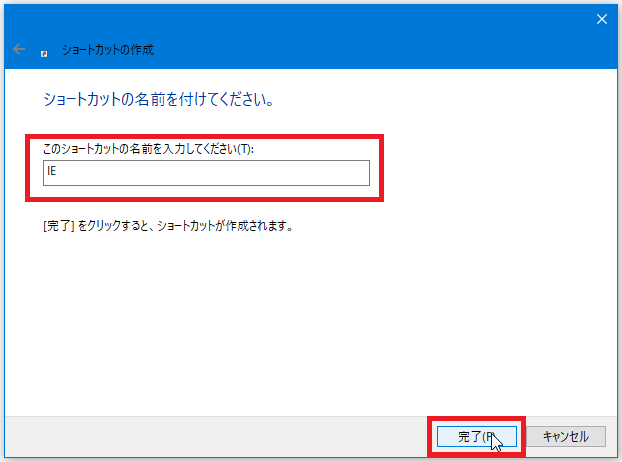The width and height of the screenshot is (622, 462).
Task: Click the blank area right of the heading
Action: coord(450,101)
